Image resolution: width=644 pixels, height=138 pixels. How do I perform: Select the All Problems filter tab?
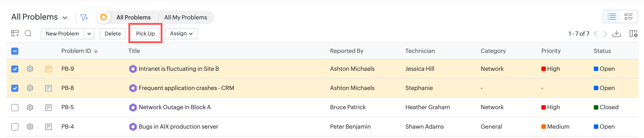pos(134,17)
